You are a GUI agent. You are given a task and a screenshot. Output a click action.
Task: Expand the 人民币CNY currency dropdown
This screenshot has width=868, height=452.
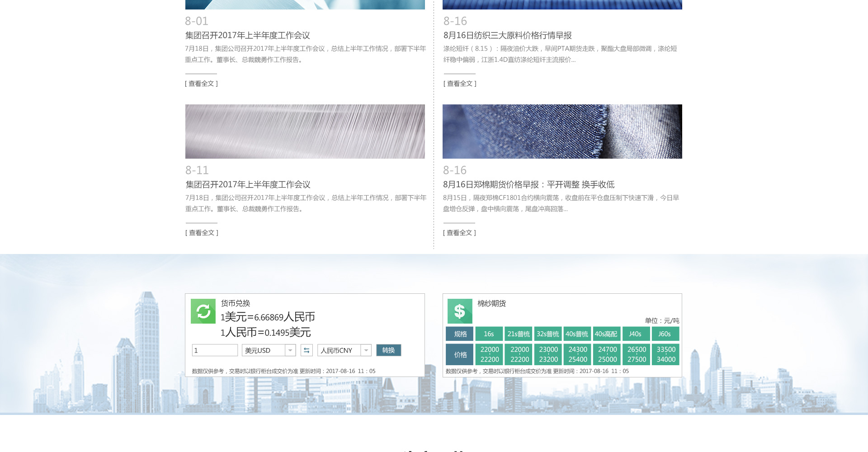pyautogui.click(x=344, y=350)
